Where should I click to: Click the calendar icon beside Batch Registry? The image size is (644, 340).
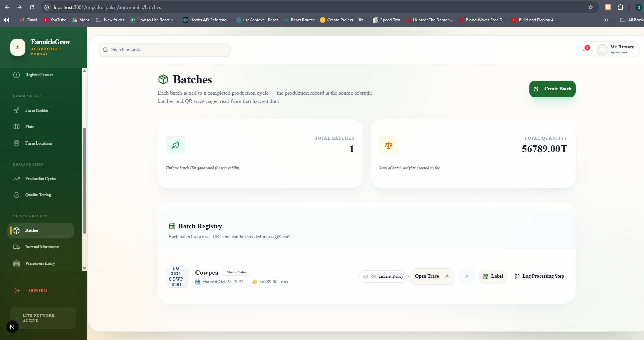click(x=172, y=226)
